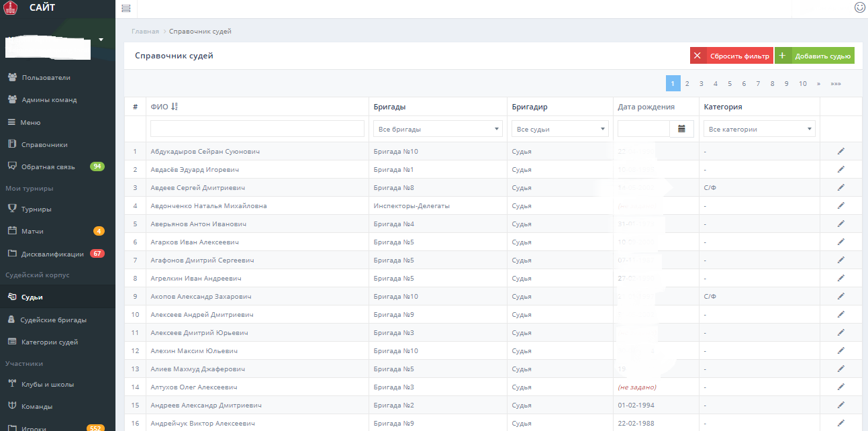Open the Все категории filter dropdown
This screenshot has width=868, height=431.
click(x=759, y=129)
